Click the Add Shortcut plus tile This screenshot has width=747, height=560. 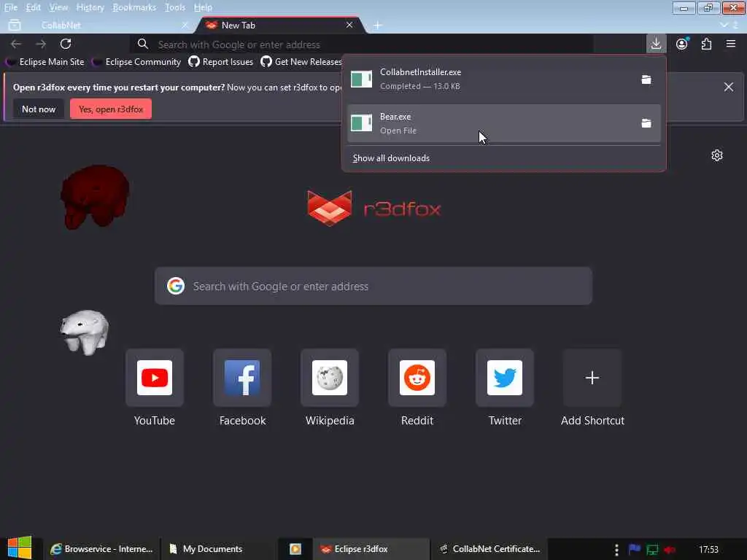[x=592, y=378]
